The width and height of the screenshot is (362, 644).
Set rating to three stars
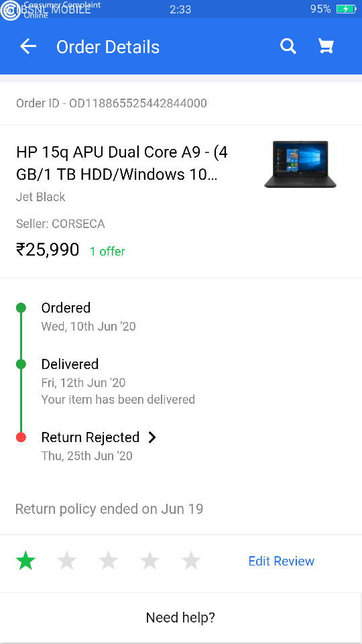click(109, 561)
